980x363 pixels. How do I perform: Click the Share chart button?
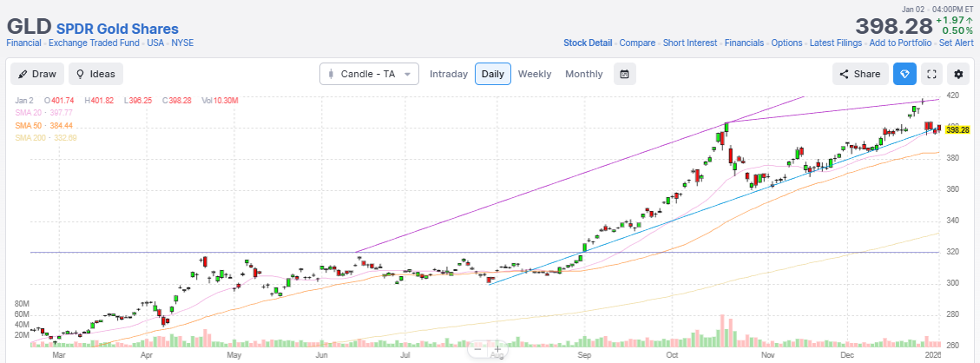pos(859,74)
